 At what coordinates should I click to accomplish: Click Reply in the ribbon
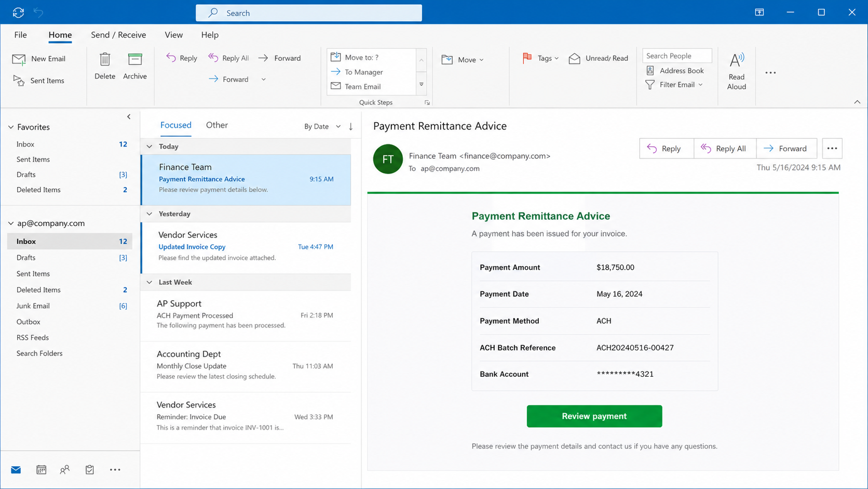coord(182,58)
